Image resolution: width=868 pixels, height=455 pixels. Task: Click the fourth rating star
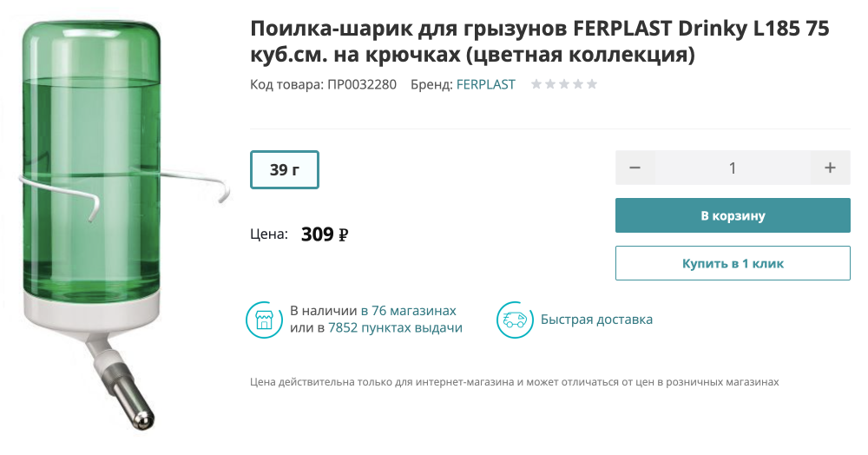[x=578, y=84]
